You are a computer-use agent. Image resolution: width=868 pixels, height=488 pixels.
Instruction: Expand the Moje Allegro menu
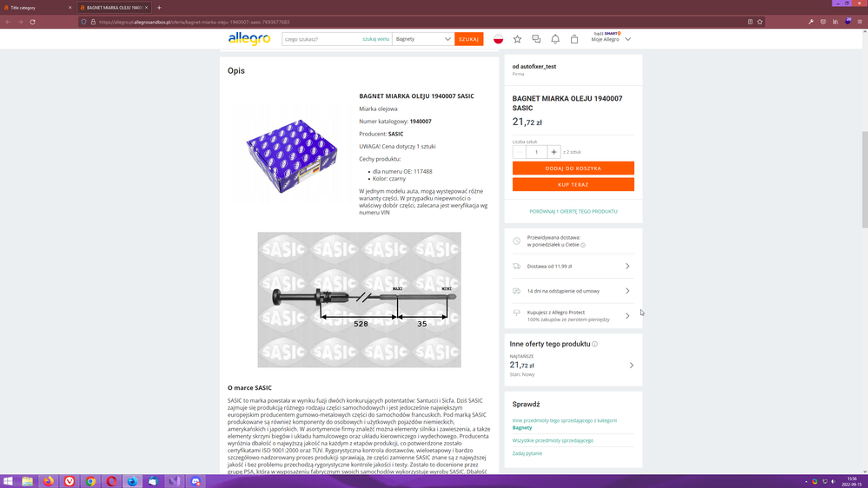click(612, 39)
